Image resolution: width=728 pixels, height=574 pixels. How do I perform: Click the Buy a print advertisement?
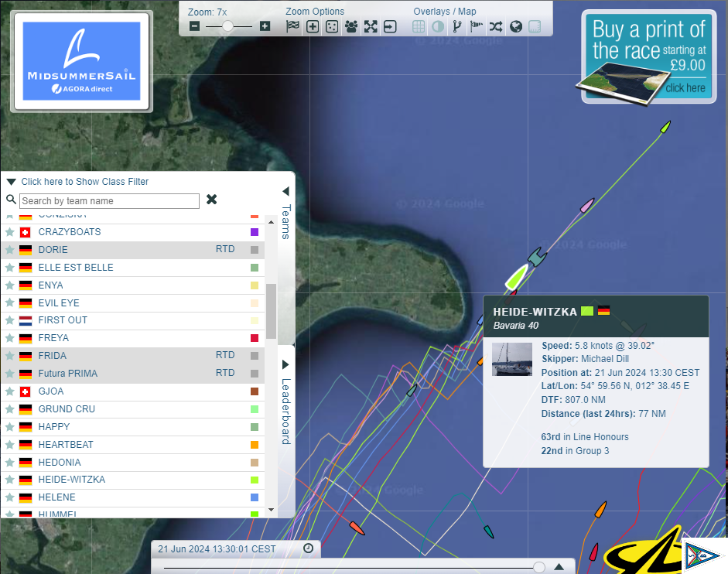coord(647,58)
